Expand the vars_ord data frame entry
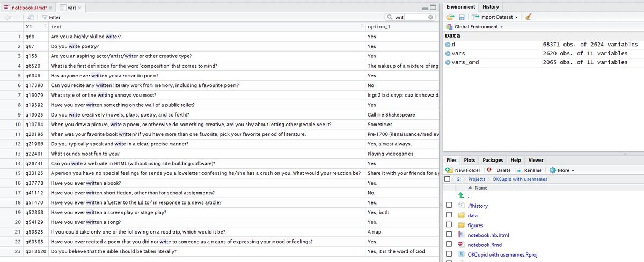 tap(448, 62)
